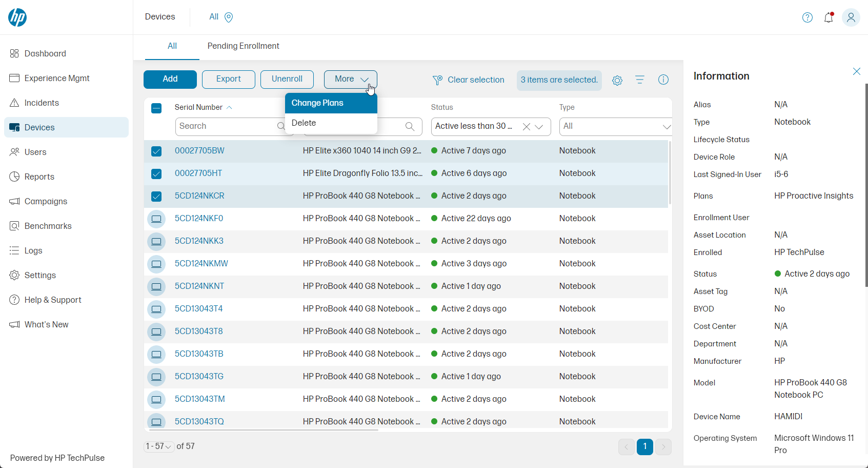
Task: Click the location pin icon next to All
Action: [x=229, y=17]
